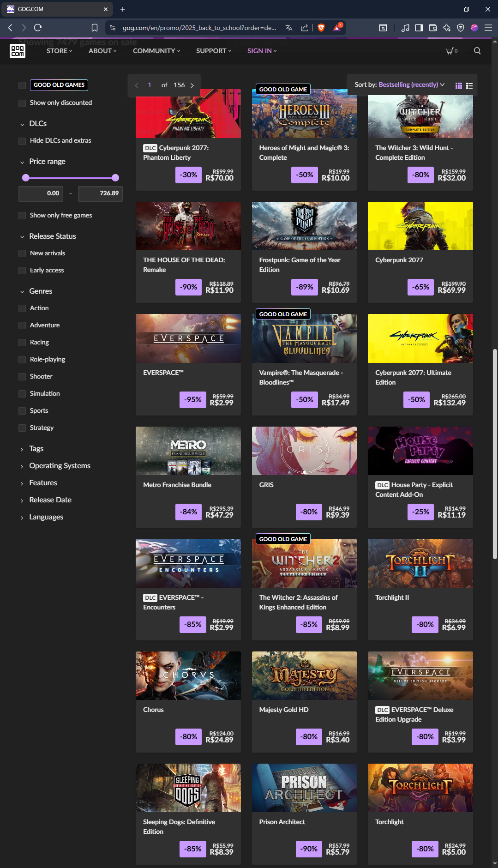Click the -95% discount badge on EVERSPACE
This screenshot has width=498, height=868.
[193, 399]
